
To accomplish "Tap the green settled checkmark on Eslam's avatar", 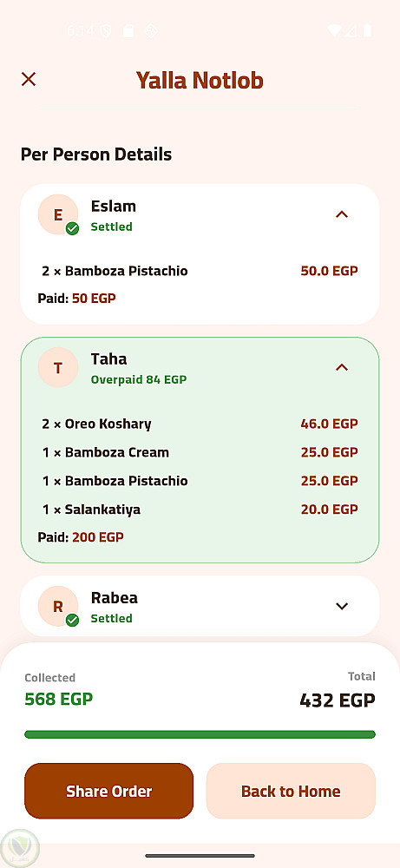I will point(72,228).
